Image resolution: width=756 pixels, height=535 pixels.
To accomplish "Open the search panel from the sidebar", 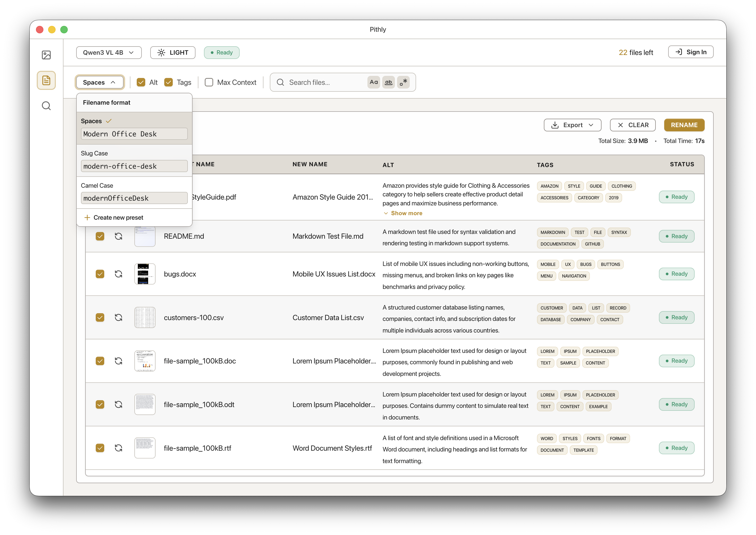I will click(x=46, y=105).
